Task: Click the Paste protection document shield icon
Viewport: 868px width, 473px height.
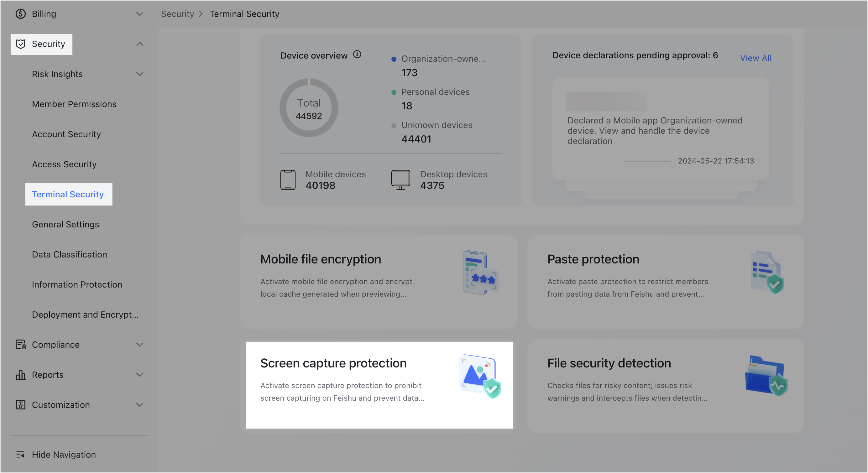Action: [x=766, y=272]
